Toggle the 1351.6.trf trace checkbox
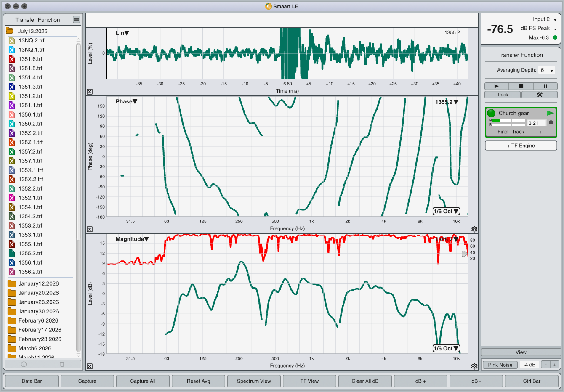This screenshot has width=564, height=392. point(12,59)
